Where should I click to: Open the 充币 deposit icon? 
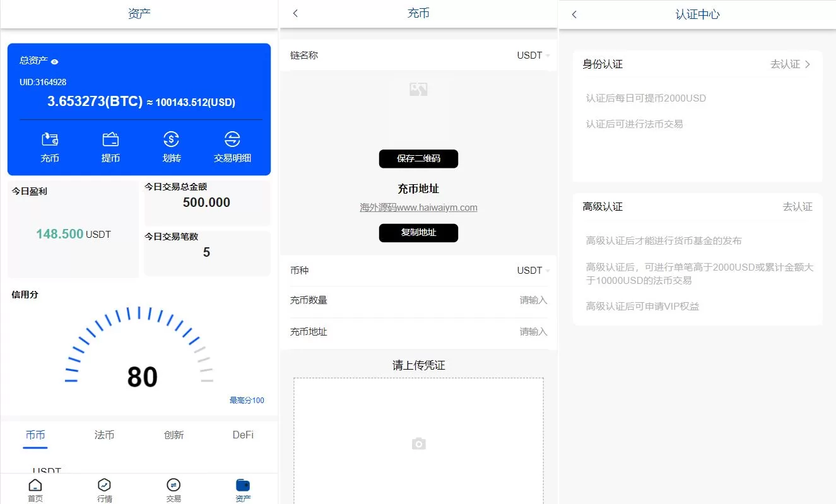[50, 139]
